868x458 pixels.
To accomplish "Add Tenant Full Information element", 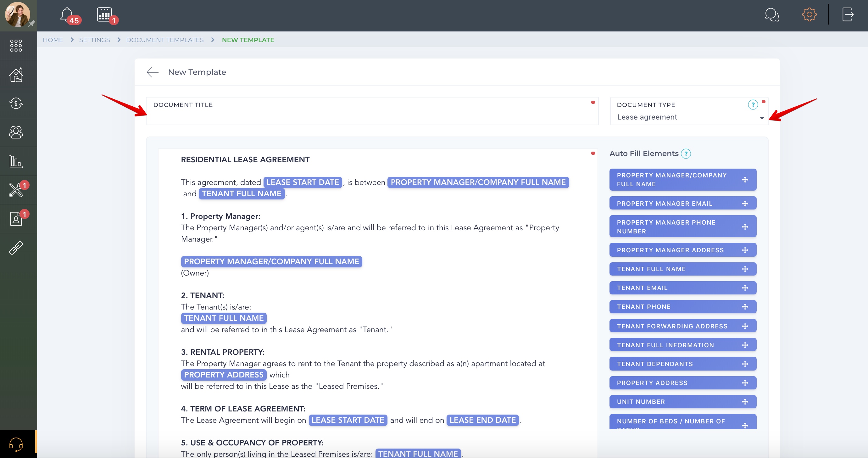I will [683, 345].
